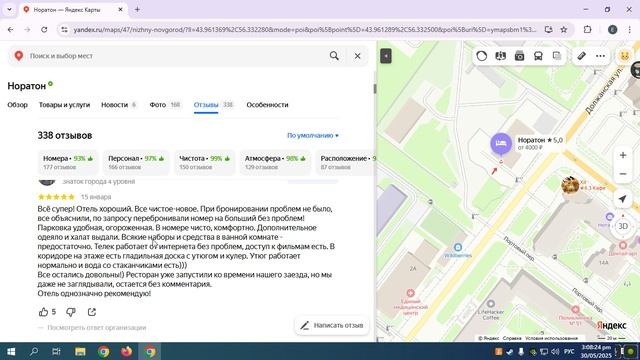Click the Написать отзыв button
The width and height of the screenshot is (640, 360).
(332, 325)
